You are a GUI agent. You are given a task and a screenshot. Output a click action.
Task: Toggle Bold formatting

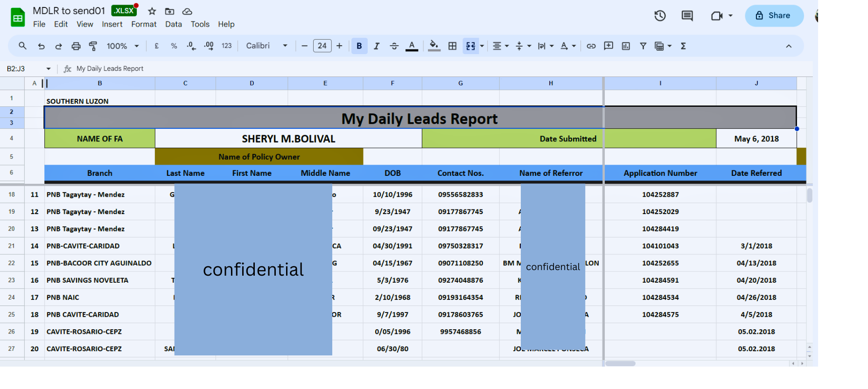pos(359,46)
